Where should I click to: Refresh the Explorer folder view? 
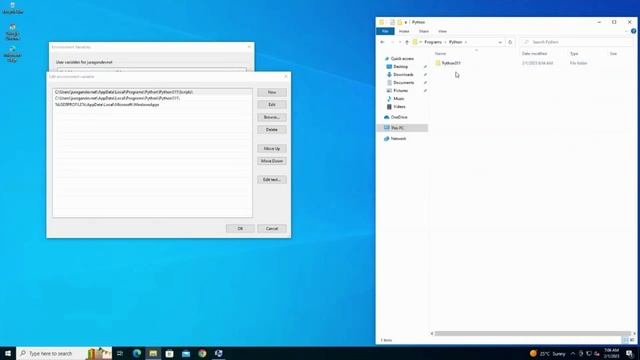tap(510, 42)
